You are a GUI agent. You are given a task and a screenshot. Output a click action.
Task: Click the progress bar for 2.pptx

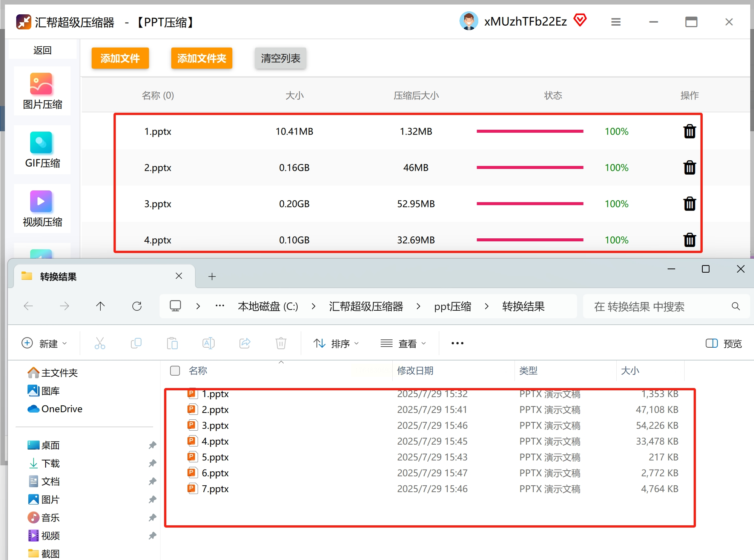(530, 167)
